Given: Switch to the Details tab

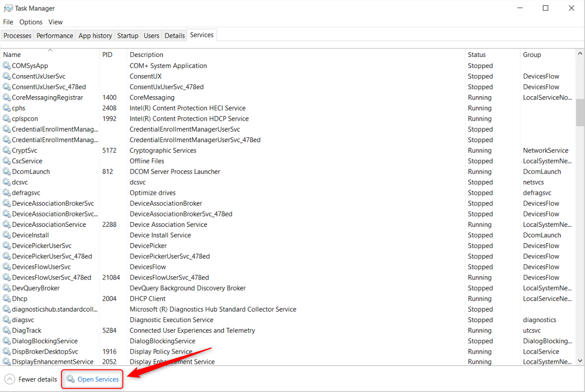Looking at the screenshot, I should (175, 35).
